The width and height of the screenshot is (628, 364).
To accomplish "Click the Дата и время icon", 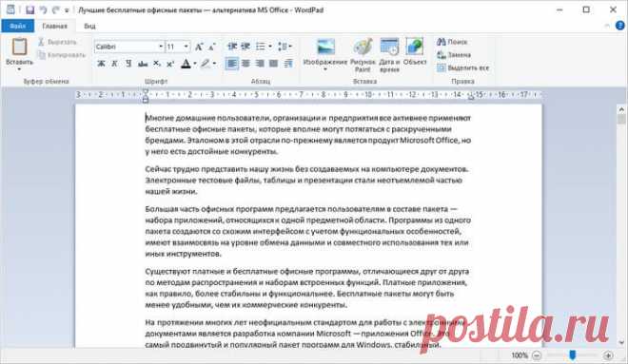I will coord(389,48).
